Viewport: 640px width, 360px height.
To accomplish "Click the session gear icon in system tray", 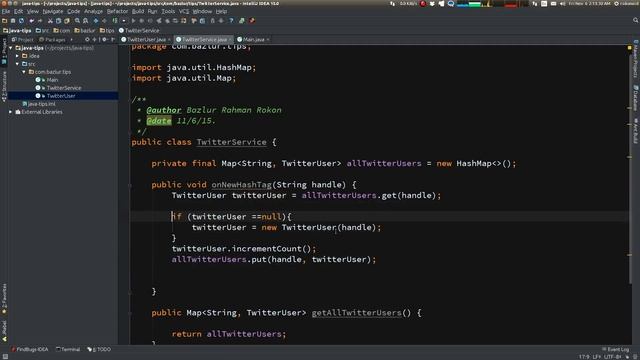I will [x=616, y=4].
